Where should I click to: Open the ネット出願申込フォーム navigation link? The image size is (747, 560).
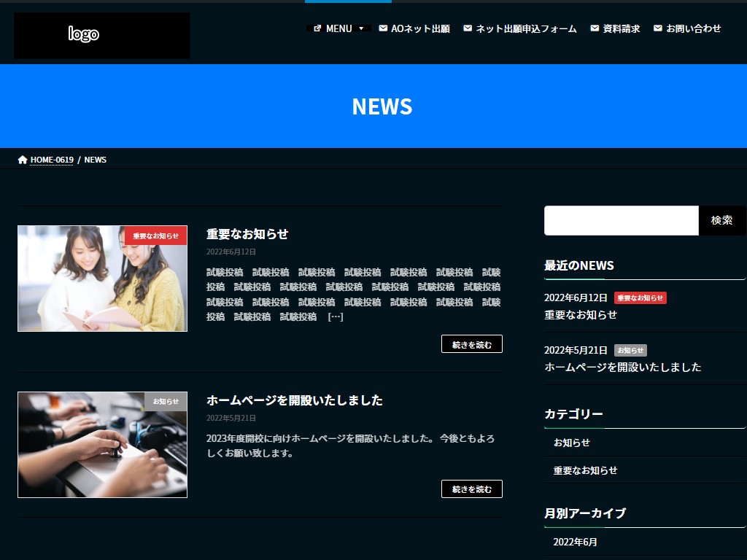[519, 28]
